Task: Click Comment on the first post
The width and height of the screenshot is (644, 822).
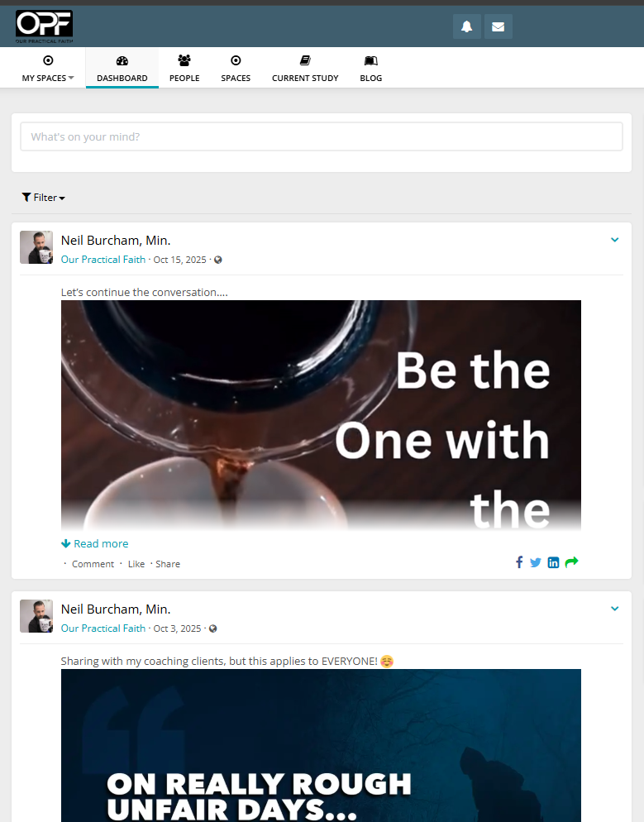Action: coord(93,564)
